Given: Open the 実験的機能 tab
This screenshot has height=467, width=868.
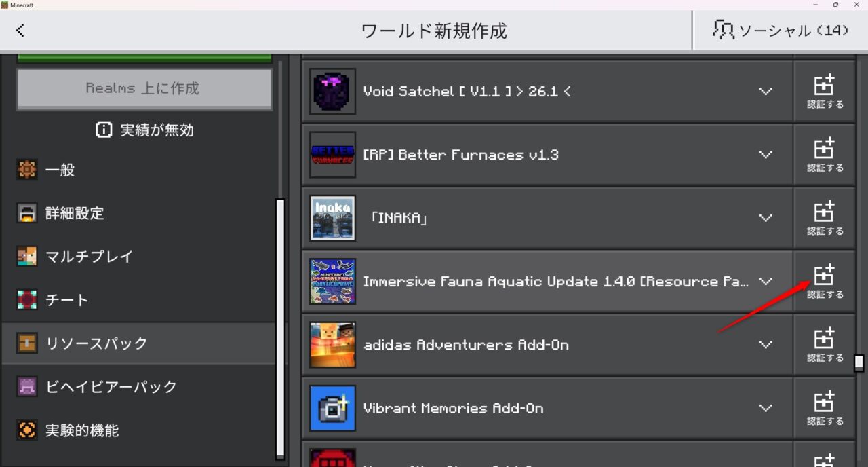Looking at the screenshot, I should click(139, 430).
